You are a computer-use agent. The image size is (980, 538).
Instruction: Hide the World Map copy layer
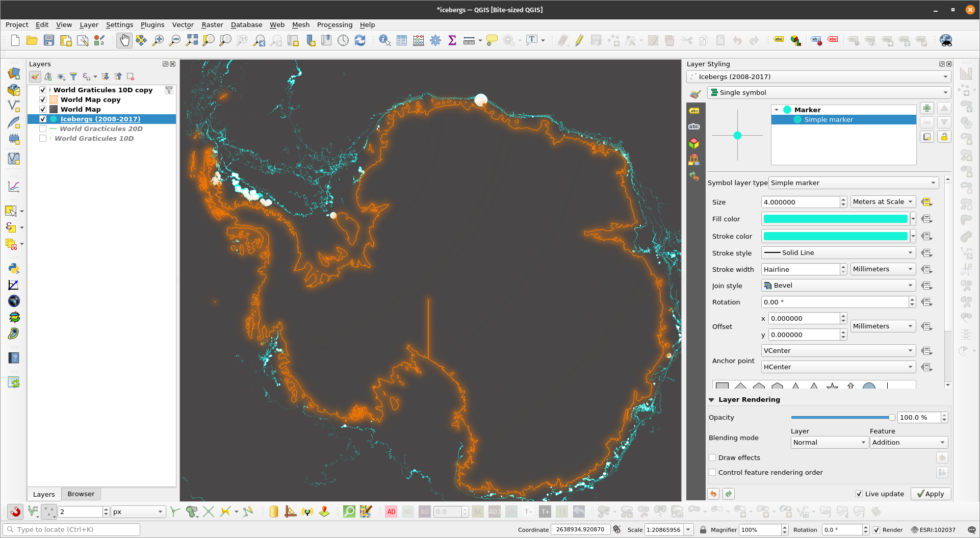click(43, 99)
